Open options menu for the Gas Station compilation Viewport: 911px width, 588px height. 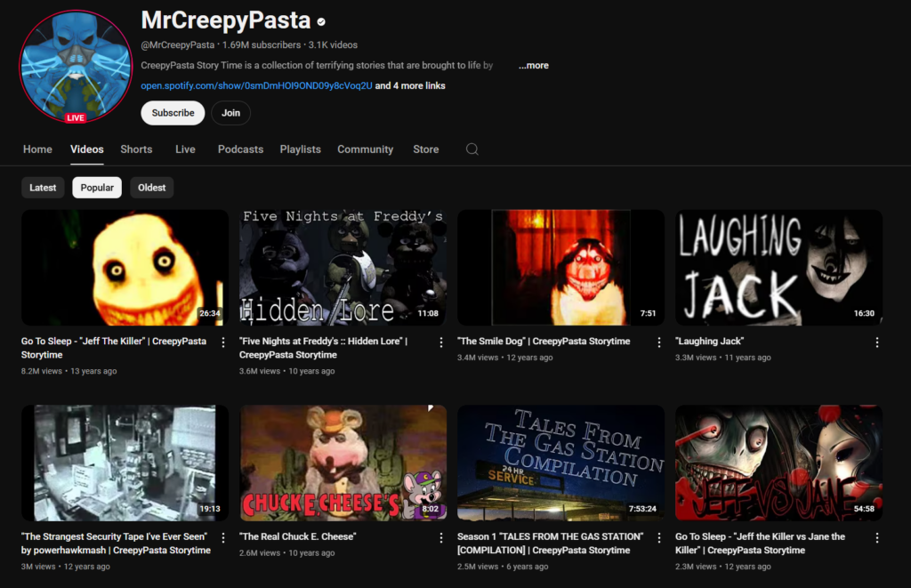(x=659, y=539)
